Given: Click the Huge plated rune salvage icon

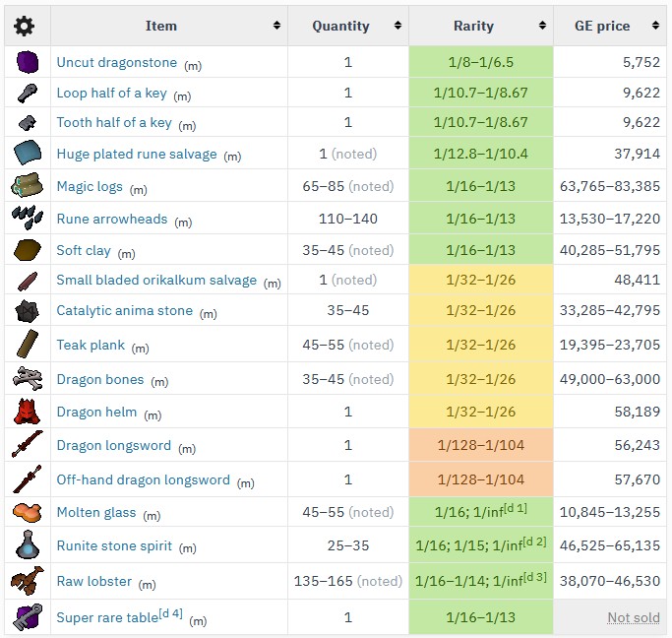Looking at the screenshot, I should (x=28, y=153).
